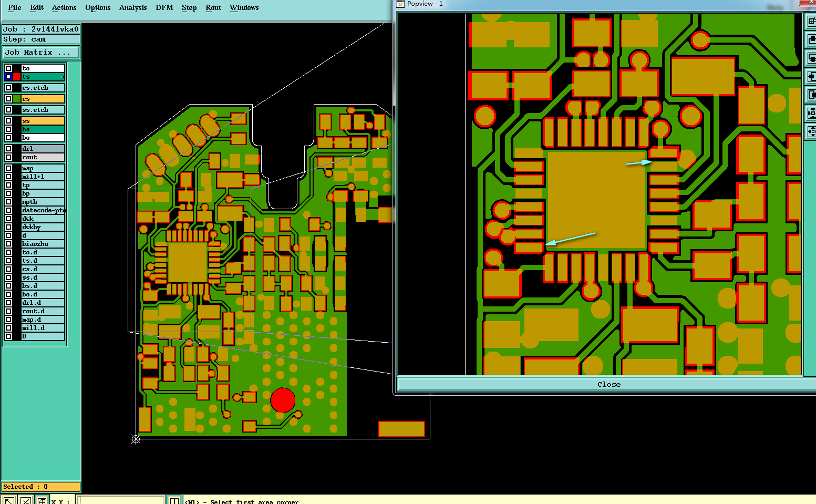Screen dimensions: 816x504
Task: Open the Rout menu
Action: tap(213, 7)
